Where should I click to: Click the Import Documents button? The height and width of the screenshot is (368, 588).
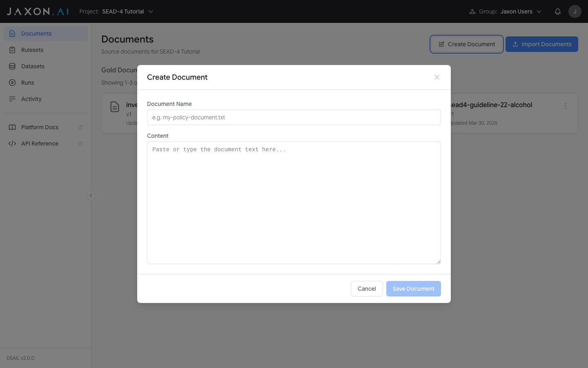pos(542,44)
